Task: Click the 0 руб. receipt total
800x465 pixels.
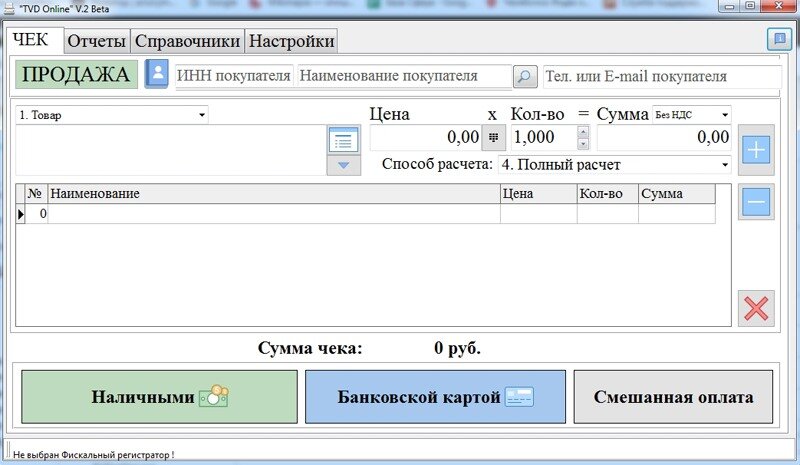Action: (x=457, y=348)
